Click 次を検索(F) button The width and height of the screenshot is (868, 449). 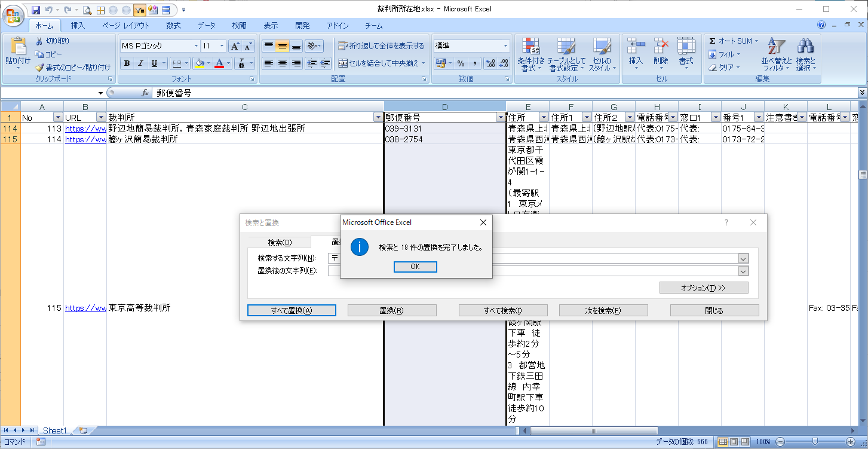tap(603, 310)
